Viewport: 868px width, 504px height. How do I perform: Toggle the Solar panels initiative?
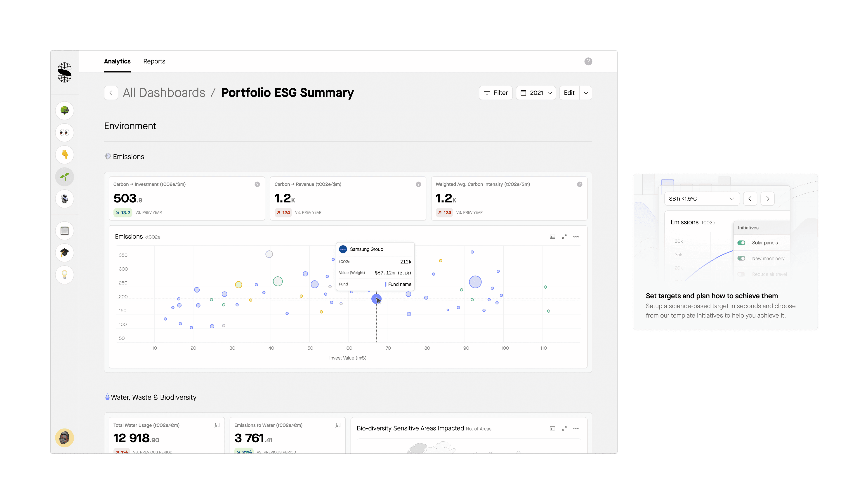[741, 243]
